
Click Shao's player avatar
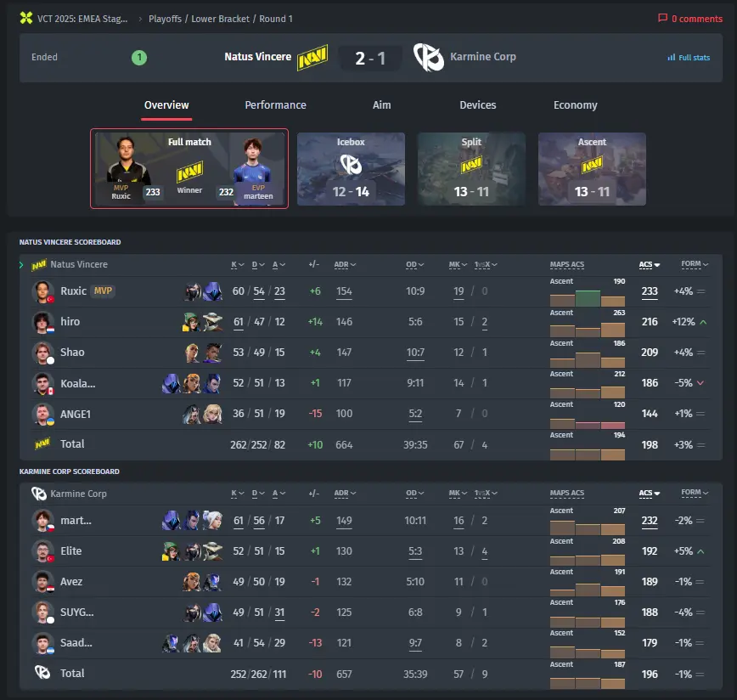pyautogui.click(x=42, y=353)
